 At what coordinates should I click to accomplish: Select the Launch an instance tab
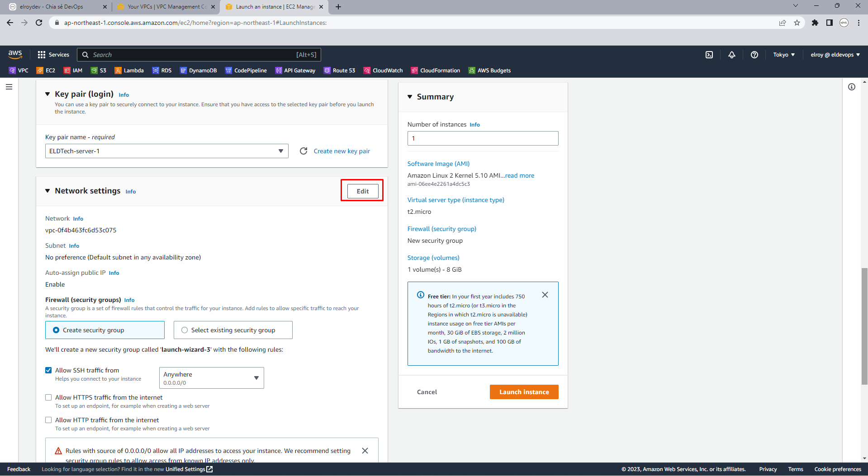tap(274, 7)
